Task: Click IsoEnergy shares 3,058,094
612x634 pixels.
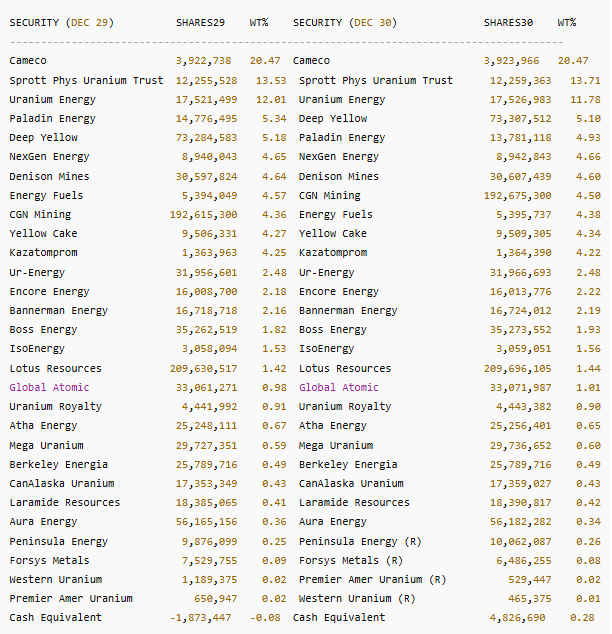Action: click(209, 349)
